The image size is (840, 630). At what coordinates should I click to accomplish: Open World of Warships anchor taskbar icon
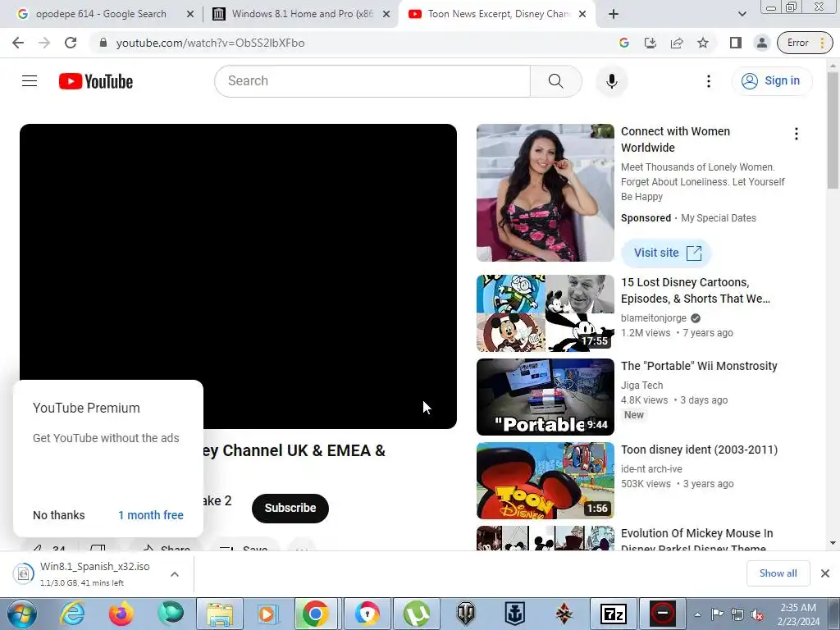pyautogui.click(x=515, y=614)
